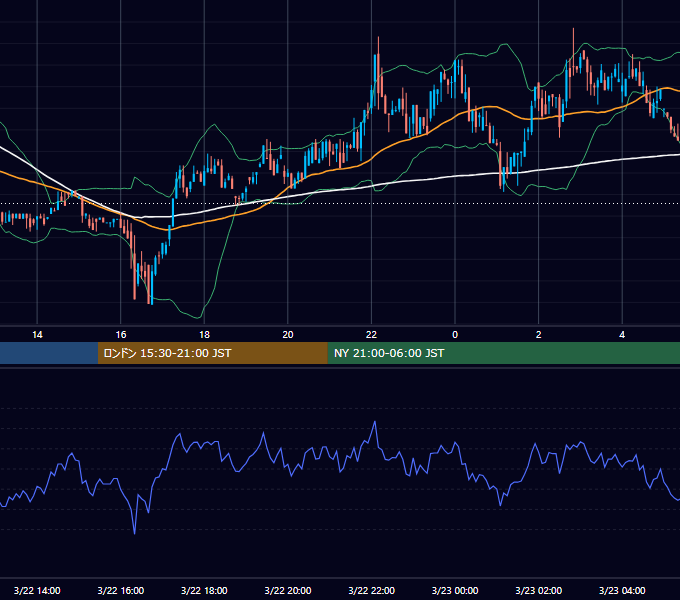The image size is (680, 600).
Task: Click the 22 hour label on price chart axis
Action: pyautogui.click(x=371, y=335)
